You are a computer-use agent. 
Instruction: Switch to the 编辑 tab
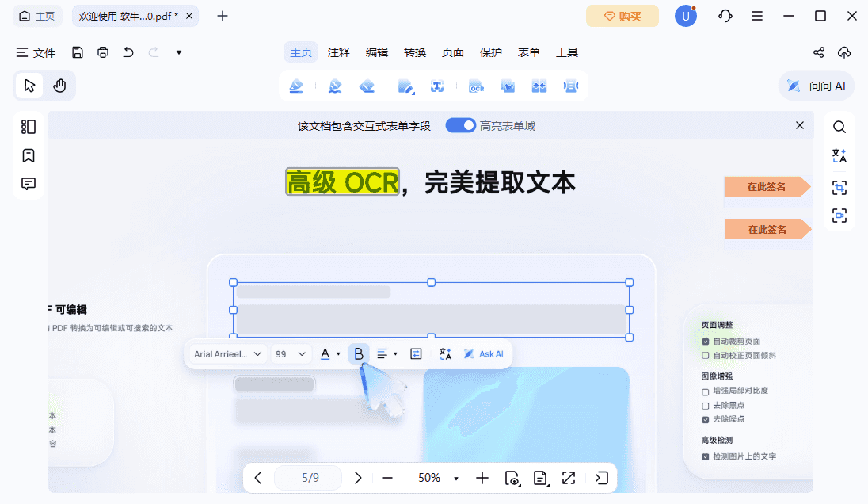coord(377,52)
